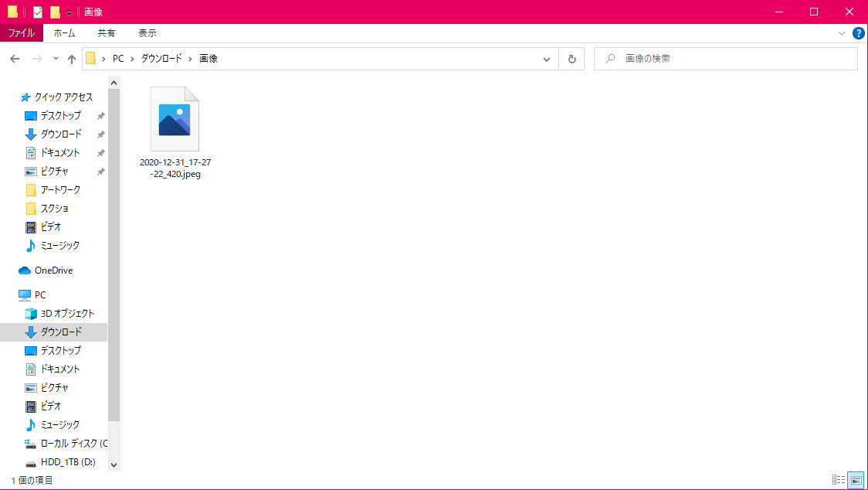This screenshot has height=490, width=868.
Task: Click the OneDrive cloud icon
Action: (25, 271)
